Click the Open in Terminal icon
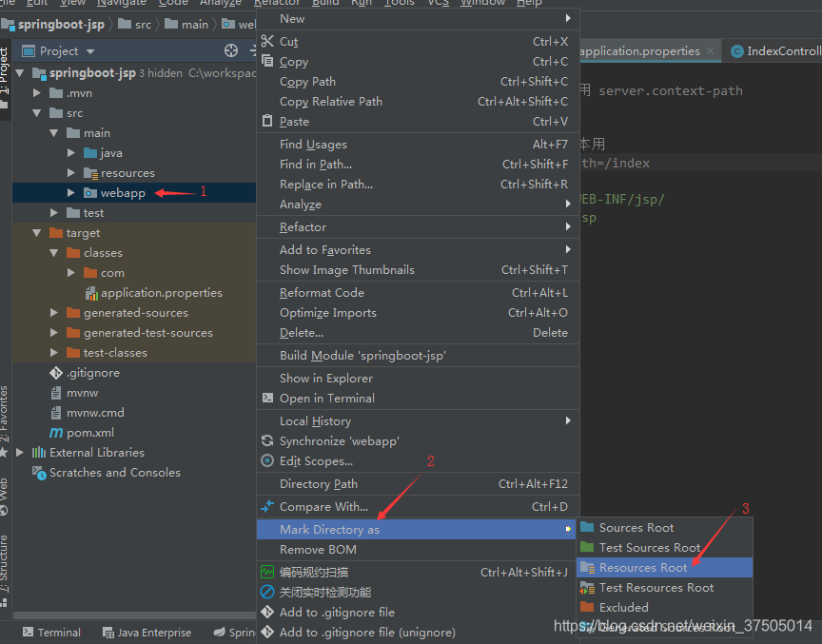 tap(267, 398)
